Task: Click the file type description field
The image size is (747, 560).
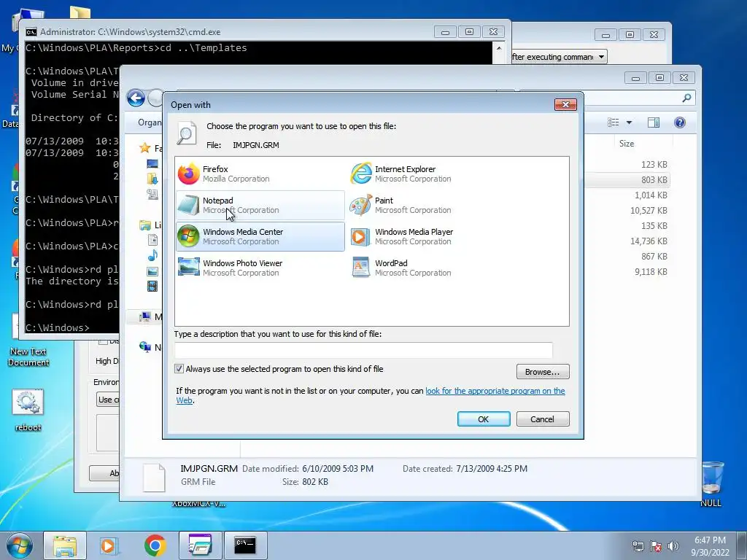Action: [x=363, y=350]
